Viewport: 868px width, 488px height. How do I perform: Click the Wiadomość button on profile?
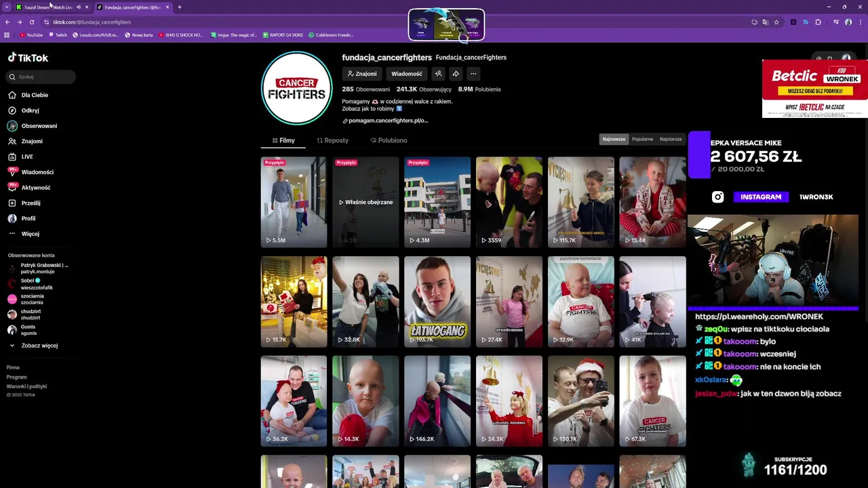coord(407,74)
